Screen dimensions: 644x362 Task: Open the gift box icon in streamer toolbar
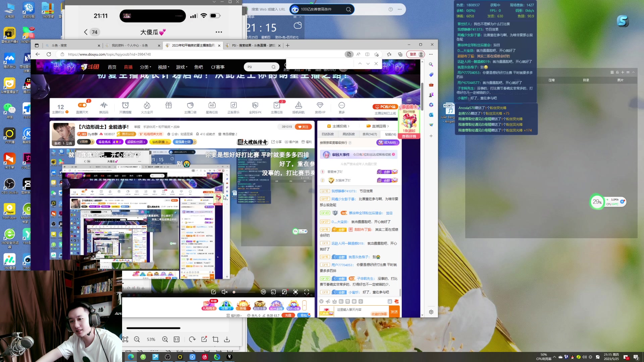(x=169, y=105)
